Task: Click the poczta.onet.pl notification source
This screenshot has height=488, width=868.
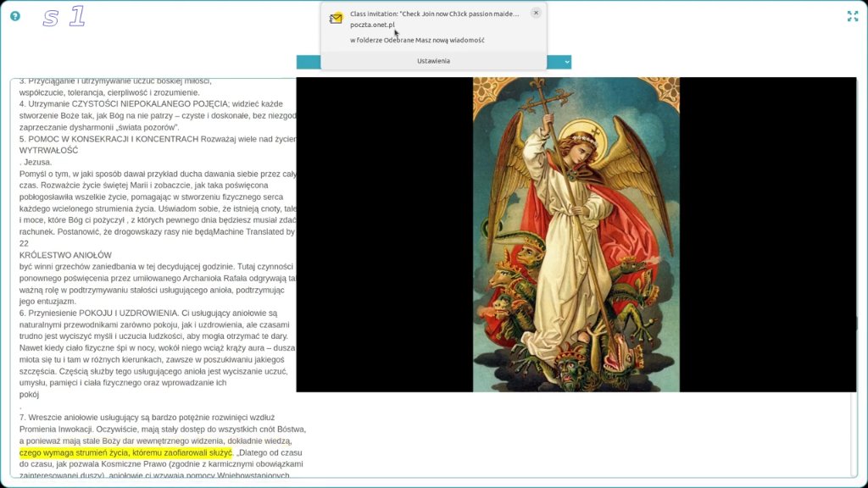Action: [x=372, y=25]
